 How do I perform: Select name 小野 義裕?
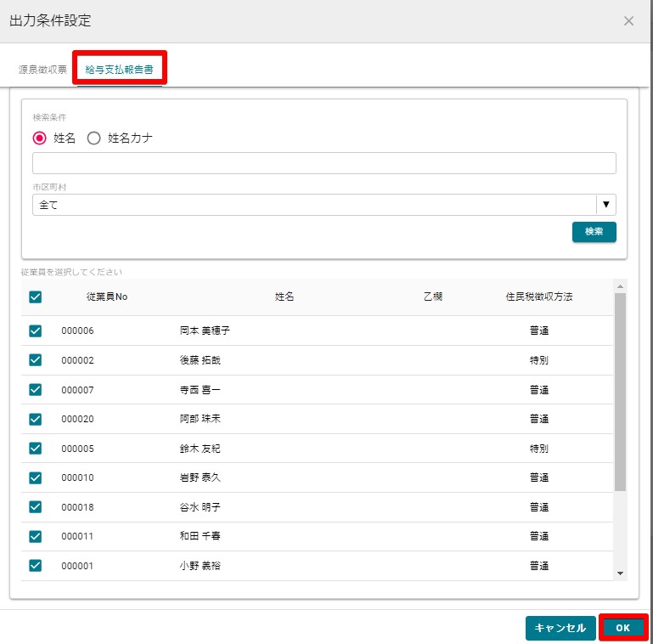tap(200, 566)
